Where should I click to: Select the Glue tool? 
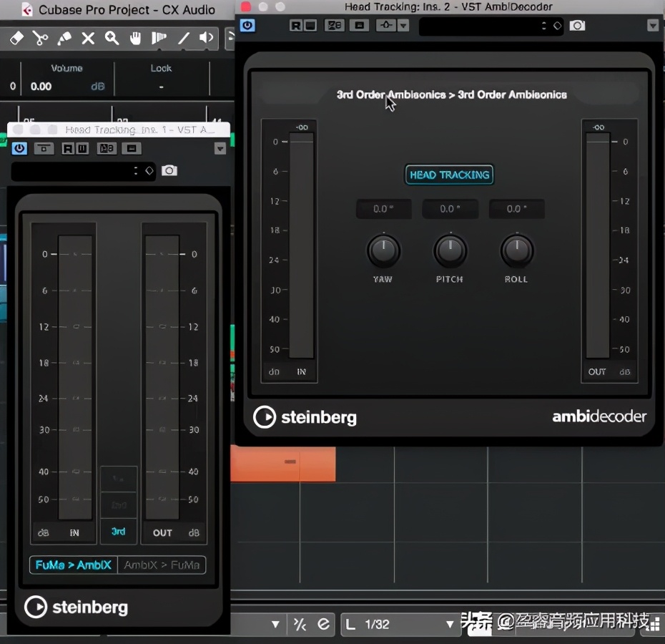click(x=64, y=39)
